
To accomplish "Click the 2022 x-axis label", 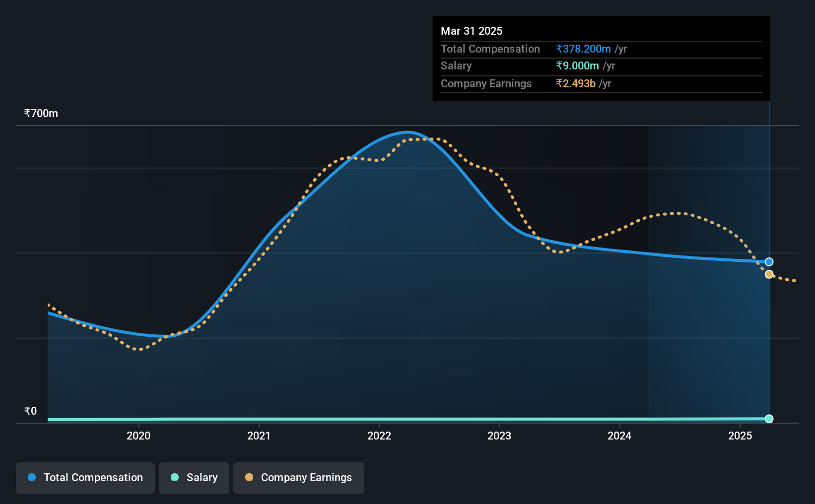I will coord(379,436).
